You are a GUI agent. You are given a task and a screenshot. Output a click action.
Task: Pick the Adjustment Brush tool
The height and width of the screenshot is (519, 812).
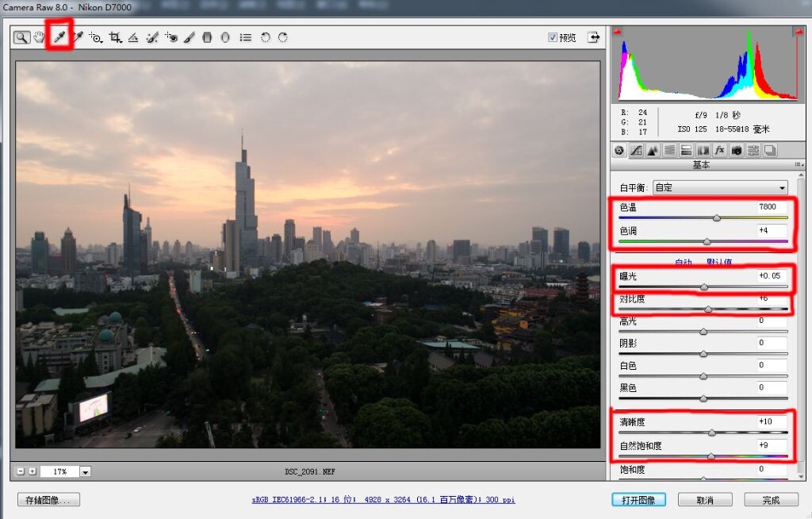pyautogui.click(x=189, y=37)
